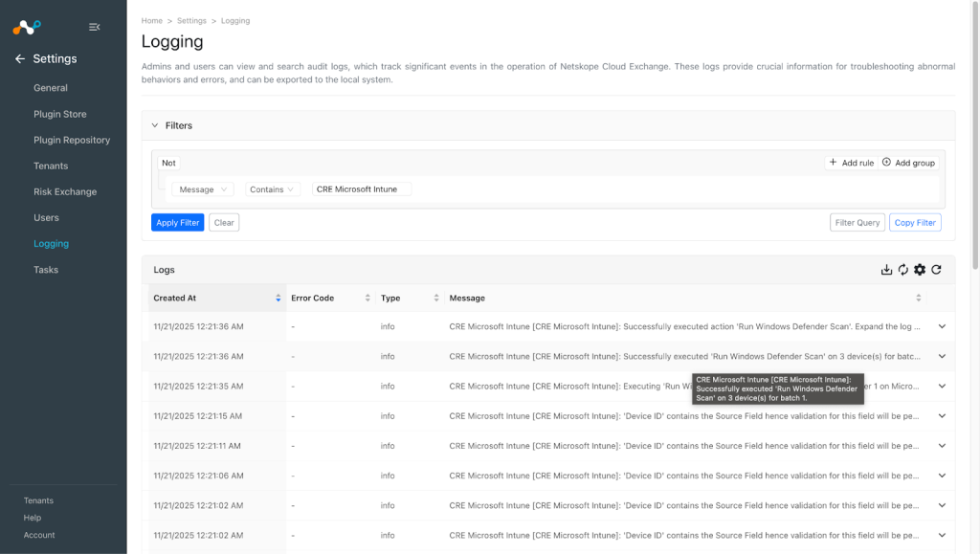Click the Add group button
The width and height of the screenshot is (980, 554).
click(909, 163)
